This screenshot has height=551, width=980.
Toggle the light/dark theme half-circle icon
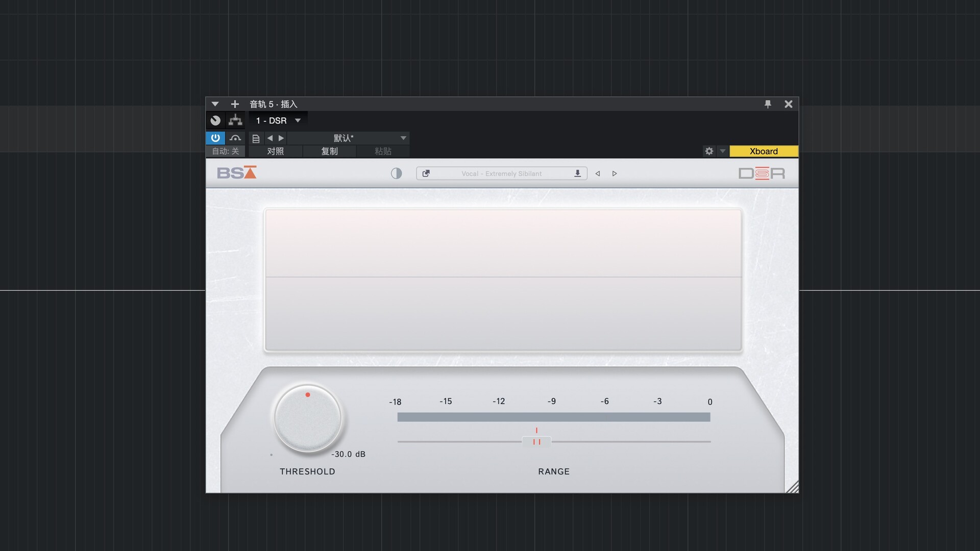[396, 173]
